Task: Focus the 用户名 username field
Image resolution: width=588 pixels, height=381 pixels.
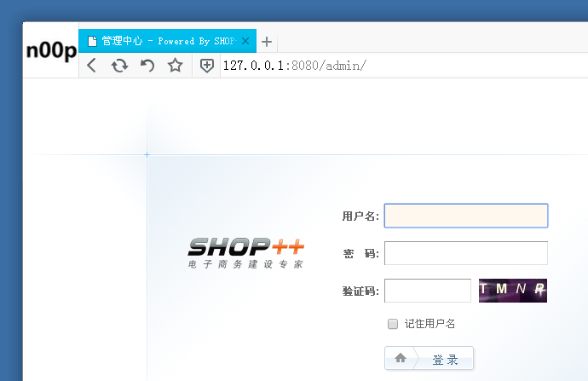Action: click(x=466, y=216)
